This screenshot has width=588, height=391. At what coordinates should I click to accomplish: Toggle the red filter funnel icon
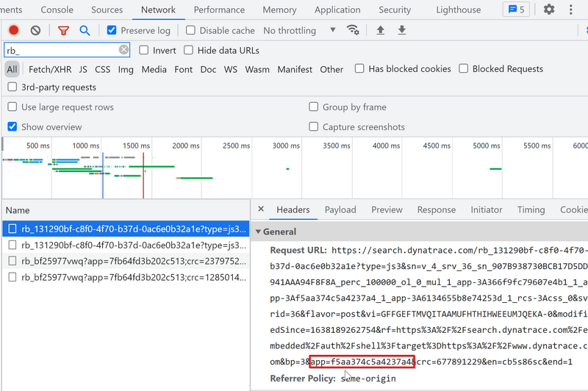pos(63,30)
